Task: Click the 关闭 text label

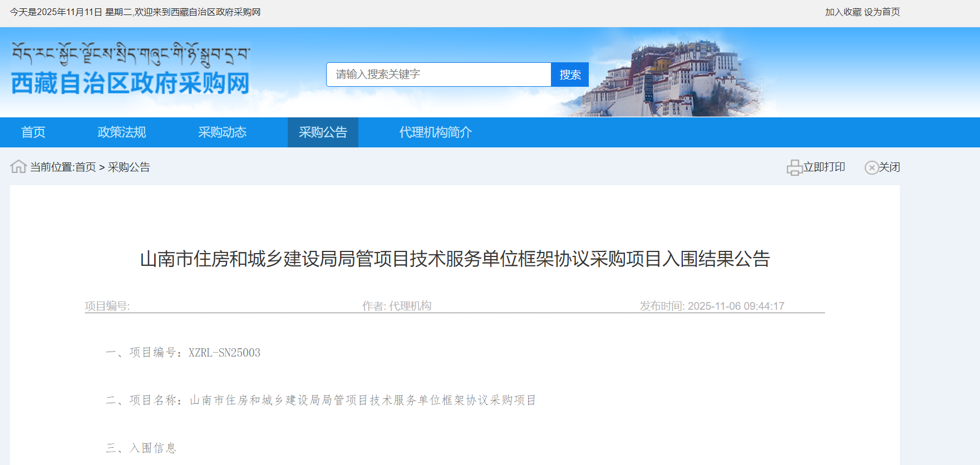Action: click(x=889, y=167)
